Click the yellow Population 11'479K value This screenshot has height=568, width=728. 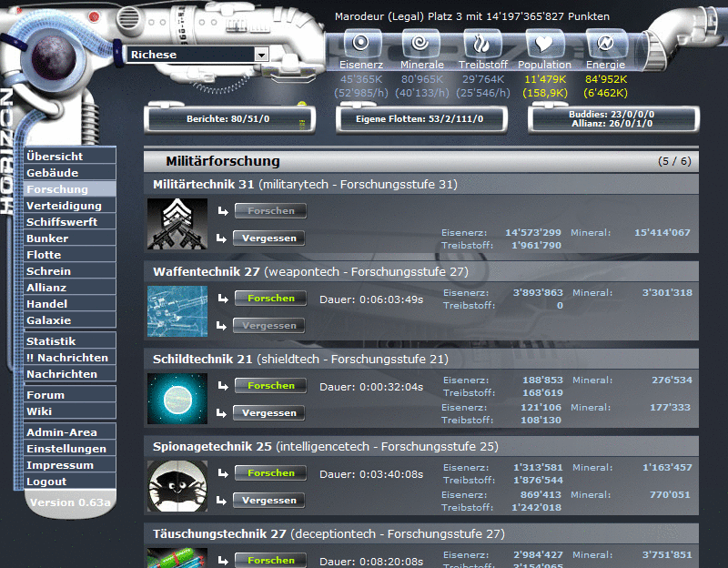(544, 80)
